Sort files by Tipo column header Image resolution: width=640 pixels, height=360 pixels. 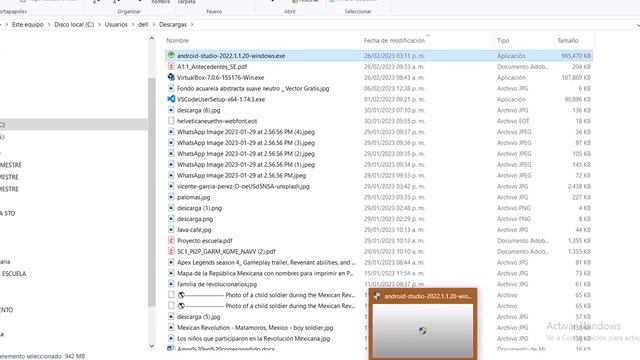click(x=503, y=40)
